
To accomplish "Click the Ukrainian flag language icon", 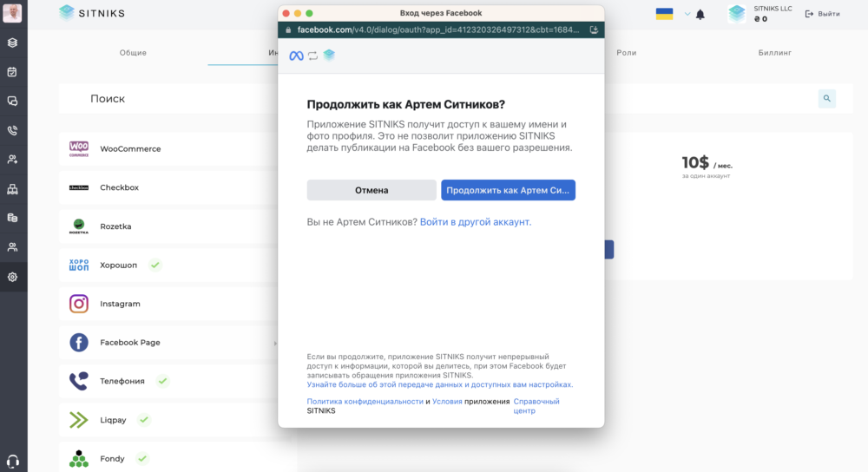I will coord(664,14).
